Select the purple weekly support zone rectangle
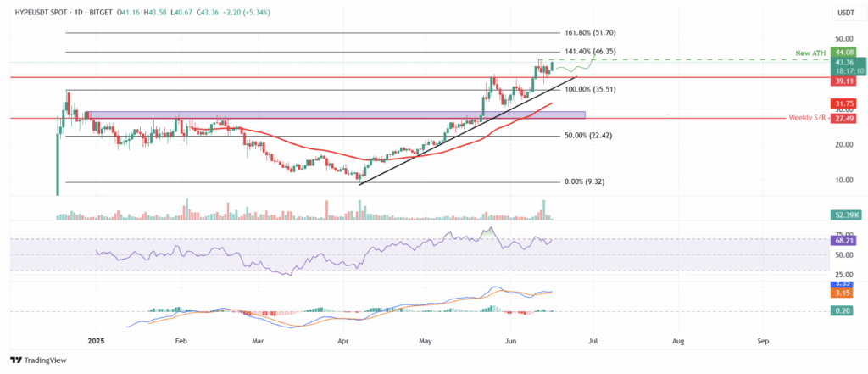The image size is (868, 374). (x=337, y=114)
